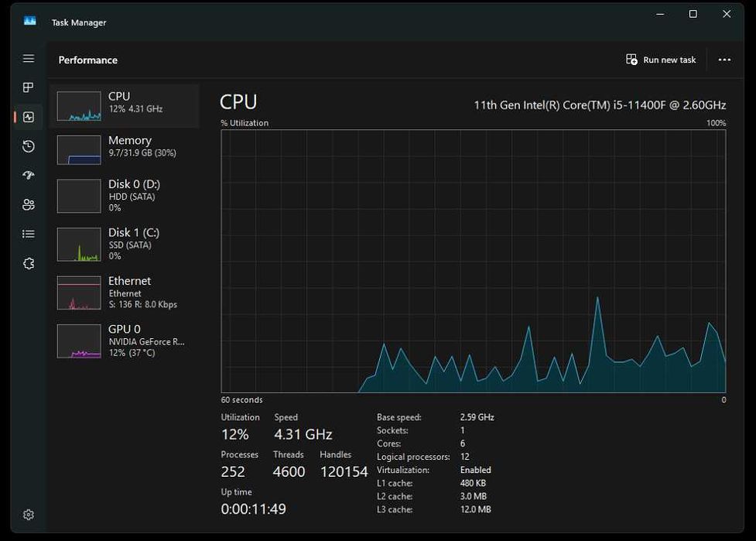Open Task Manager settings gear

pos(29,515)
